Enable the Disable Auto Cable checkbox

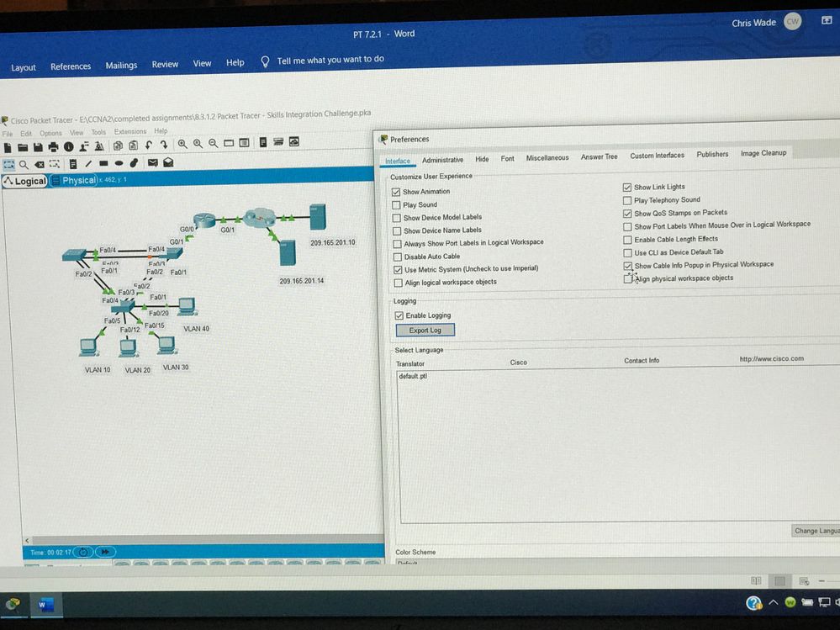click(x=398, y=257)
